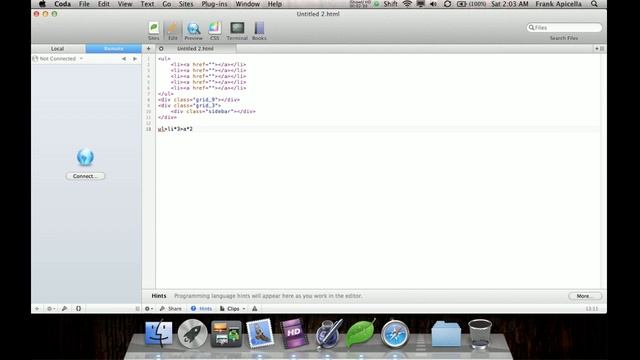Screen dimensions: 640x360
Task: Open Spotlight search magnifier in menu bar
Action: pos(594,4)
